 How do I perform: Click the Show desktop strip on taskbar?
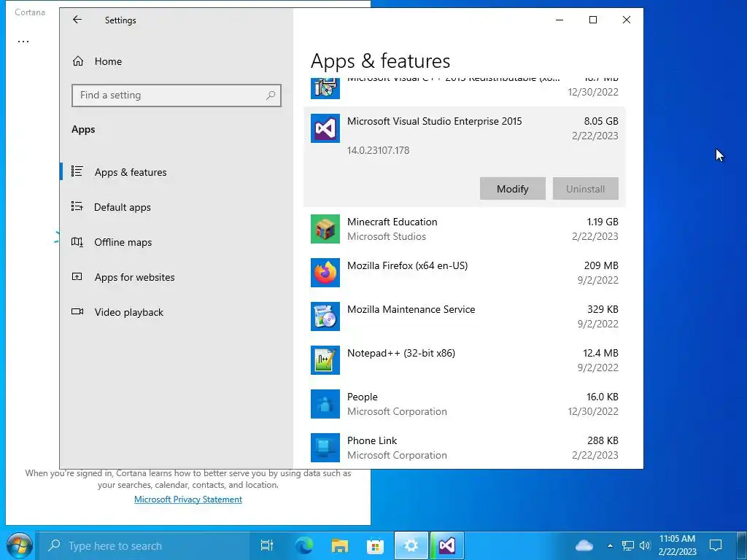[x=742, y=545]
